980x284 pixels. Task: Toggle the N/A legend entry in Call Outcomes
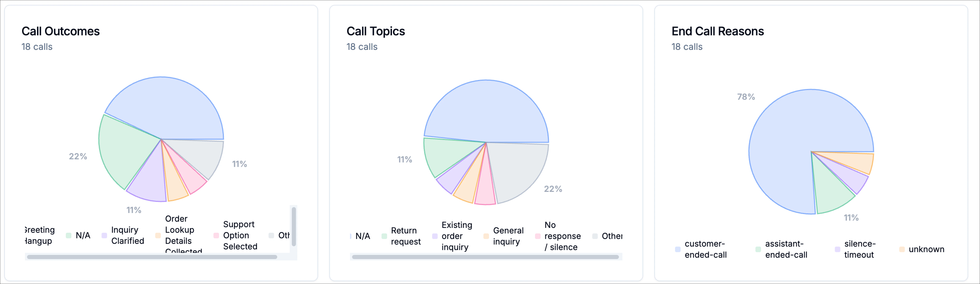coord(68,235)
